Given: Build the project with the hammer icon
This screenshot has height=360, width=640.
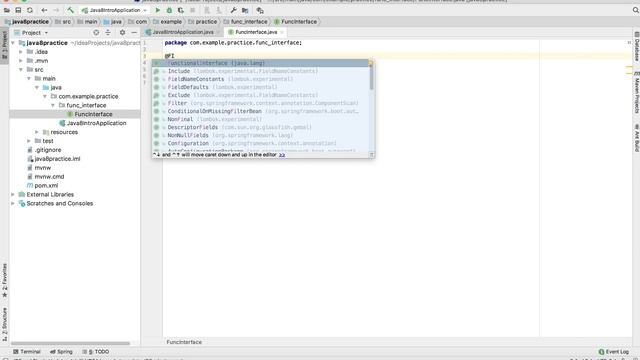Looking at the screenshot, I should tap(71, 10).
